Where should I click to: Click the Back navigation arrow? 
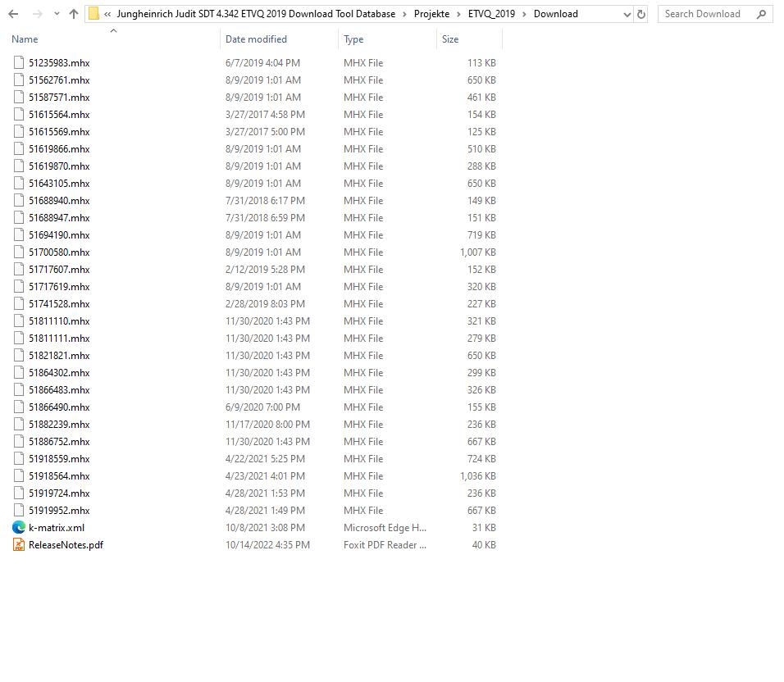(12, 13)
